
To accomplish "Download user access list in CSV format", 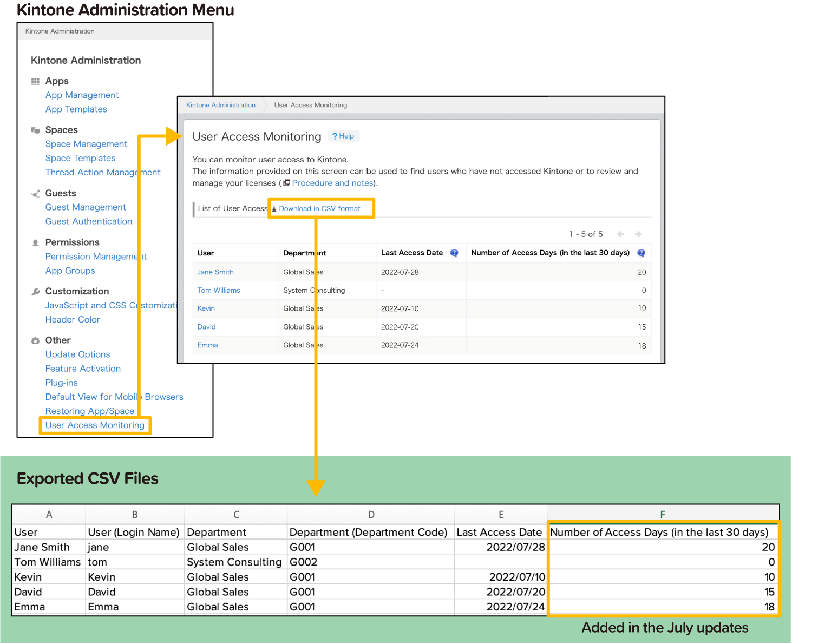I will tap(319, 209).
